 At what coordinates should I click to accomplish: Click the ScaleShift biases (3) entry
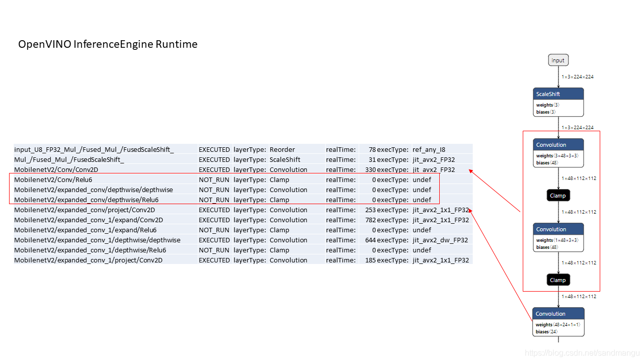point(546,112)
